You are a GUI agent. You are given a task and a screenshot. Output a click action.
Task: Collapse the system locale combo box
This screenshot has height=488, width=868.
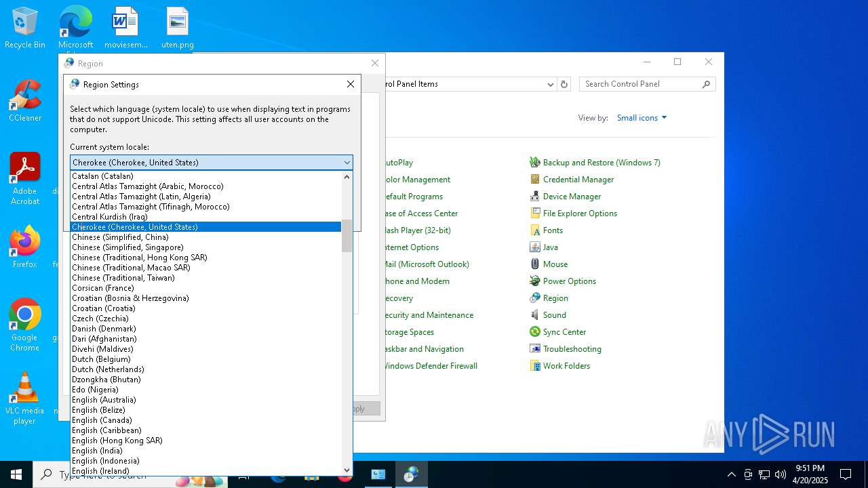coord(347,163)
